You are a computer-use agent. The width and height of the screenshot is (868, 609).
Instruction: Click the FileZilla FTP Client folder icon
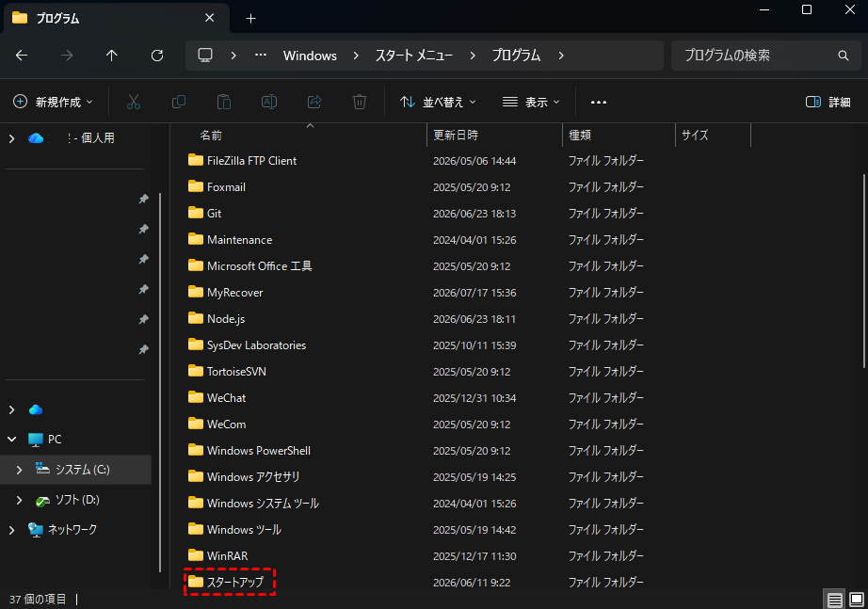pos(196,161)
